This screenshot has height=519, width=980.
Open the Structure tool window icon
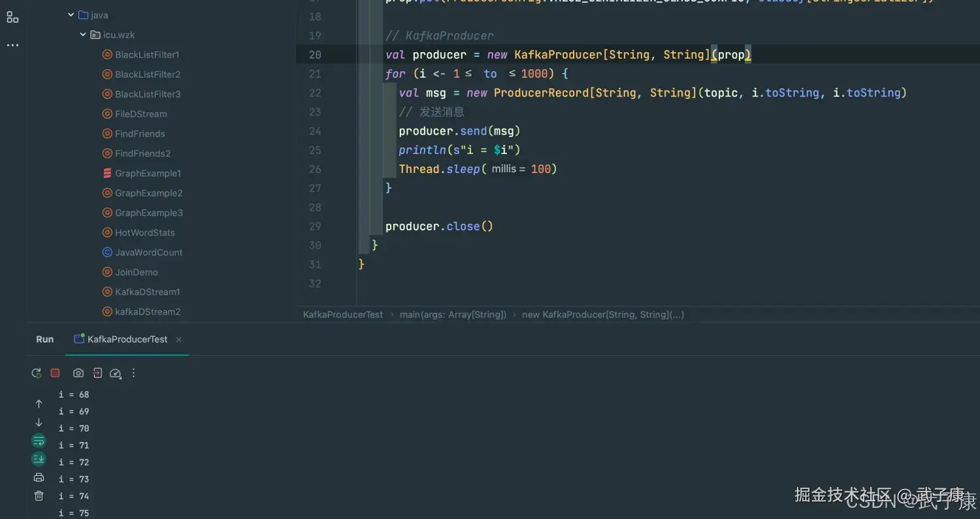(x=12, y=18)
